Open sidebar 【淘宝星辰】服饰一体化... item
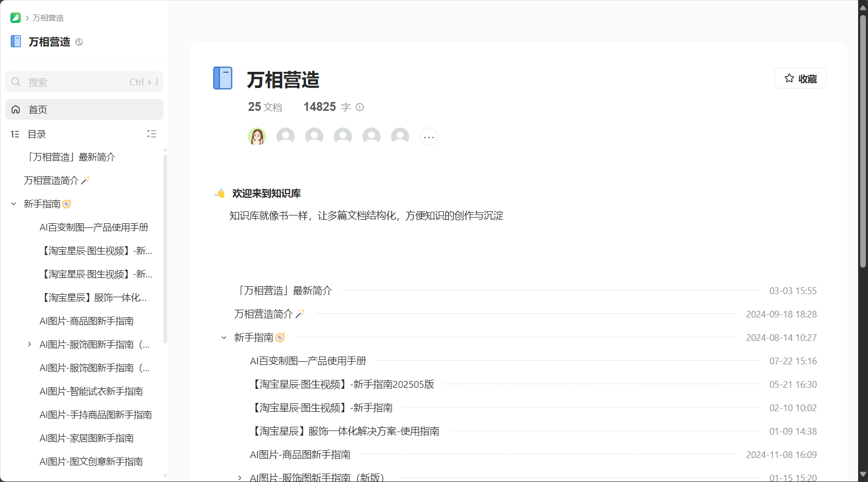 (93, 297)
